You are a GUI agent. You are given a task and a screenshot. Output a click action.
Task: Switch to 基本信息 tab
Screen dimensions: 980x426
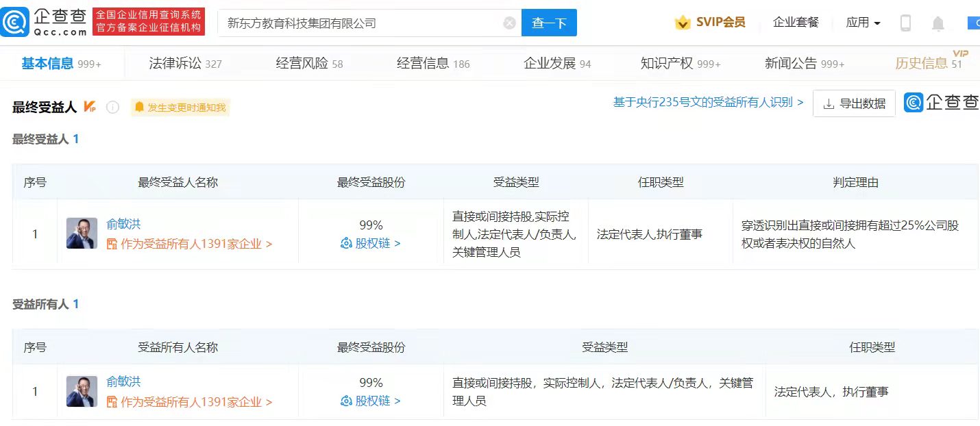[61, 64]
